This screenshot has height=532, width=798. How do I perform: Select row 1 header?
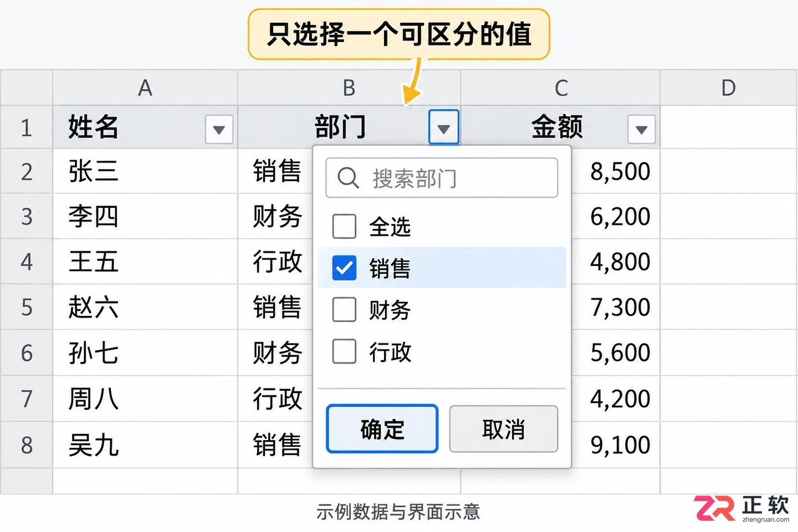coord(27,127)
